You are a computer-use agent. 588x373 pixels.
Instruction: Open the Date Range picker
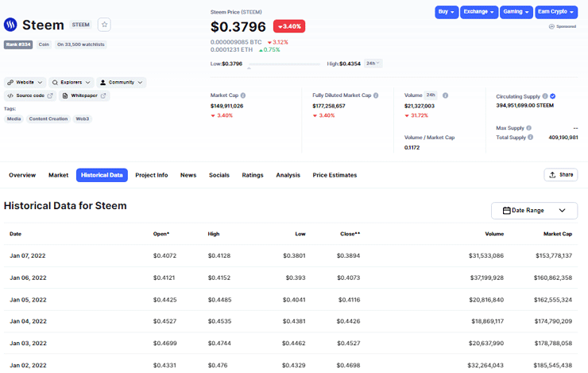tap(534, 211)
